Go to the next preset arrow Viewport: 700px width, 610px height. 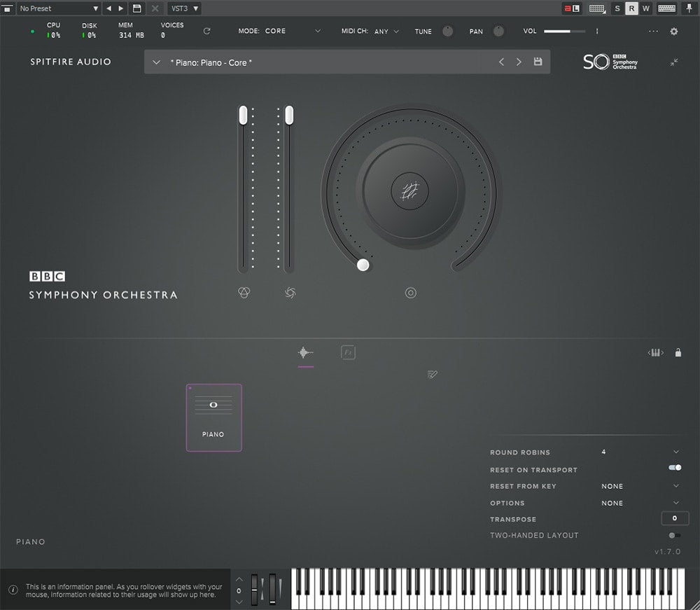tap(519, 62)
